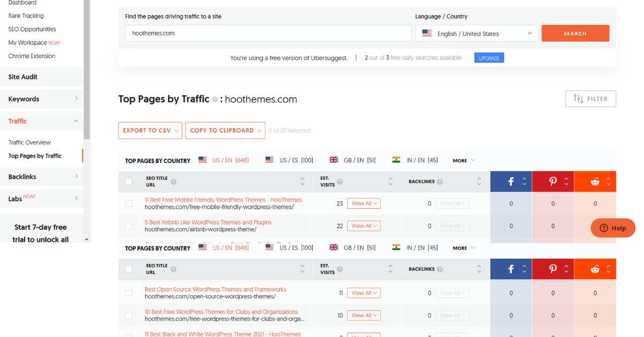Sort by SEO Title arrows in the second table header
The height and width of the screenshot is (337, 644).
(302, 269)
